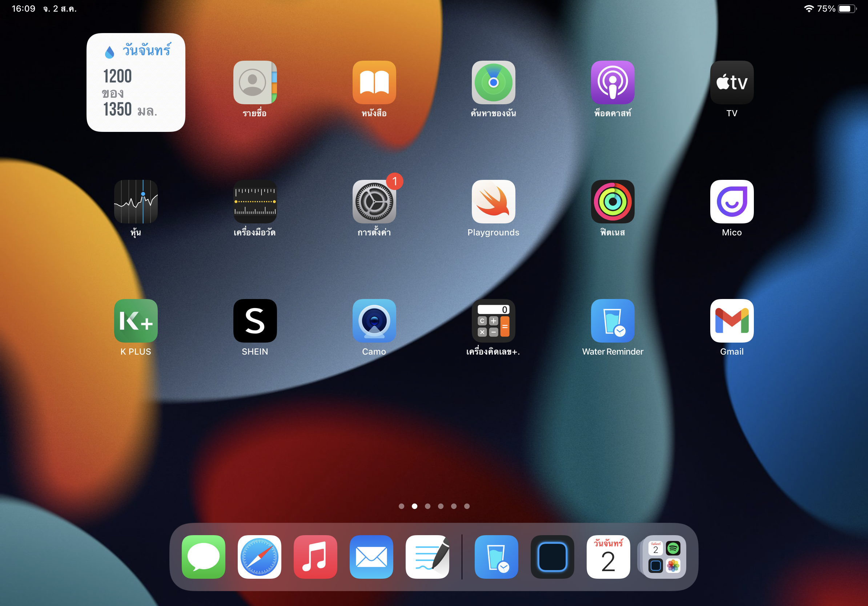Launch the Stocks app

click(x=136, y=201)
